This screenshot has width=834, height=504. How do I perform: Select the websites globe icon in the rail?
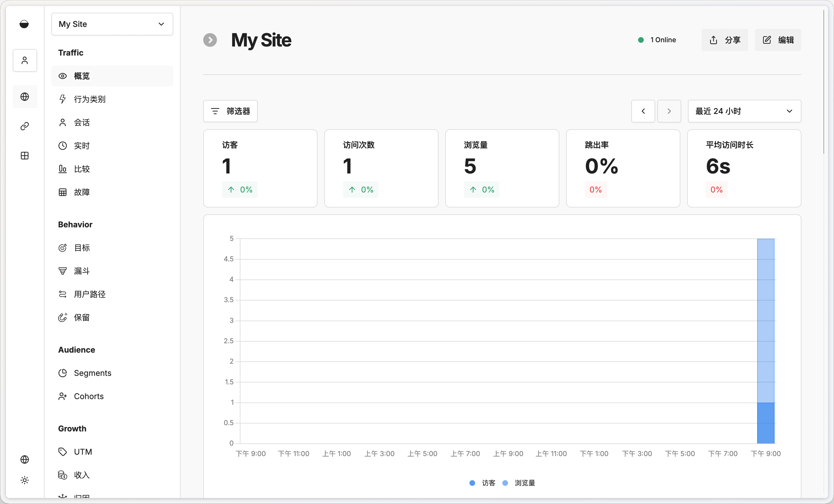pyautogui.click(x=25, y=97)
